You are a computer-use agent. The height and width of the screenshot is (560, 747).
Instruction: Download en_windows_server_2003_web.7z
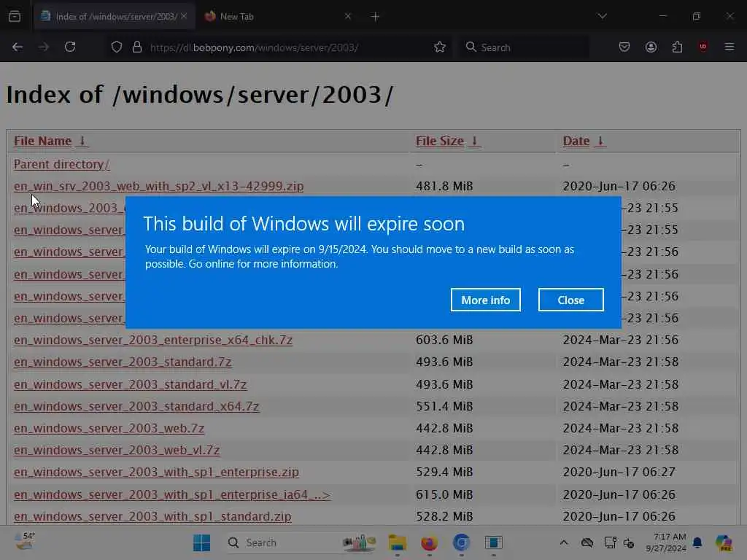[x=109, y=428]
